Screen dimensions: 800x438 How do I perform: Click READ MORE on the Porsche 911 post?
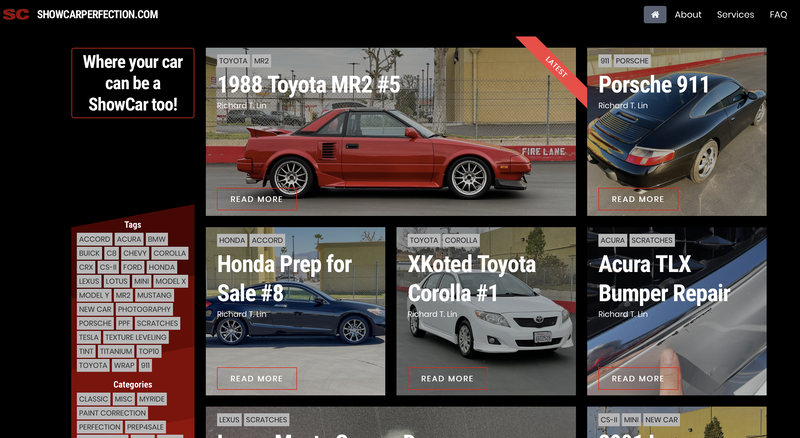638,199
